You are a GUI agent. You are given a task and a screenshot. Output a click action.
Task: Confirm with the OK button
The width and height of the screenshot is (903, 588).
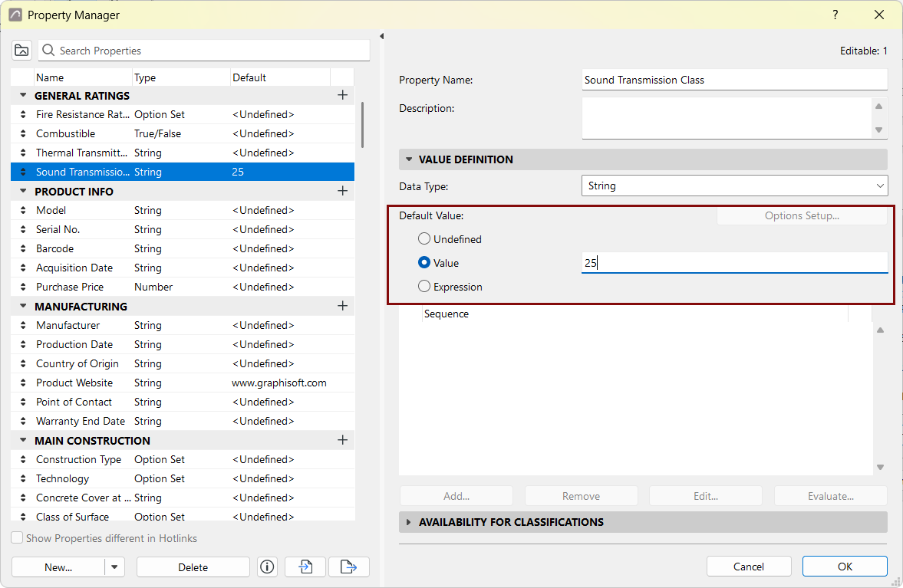845,567
